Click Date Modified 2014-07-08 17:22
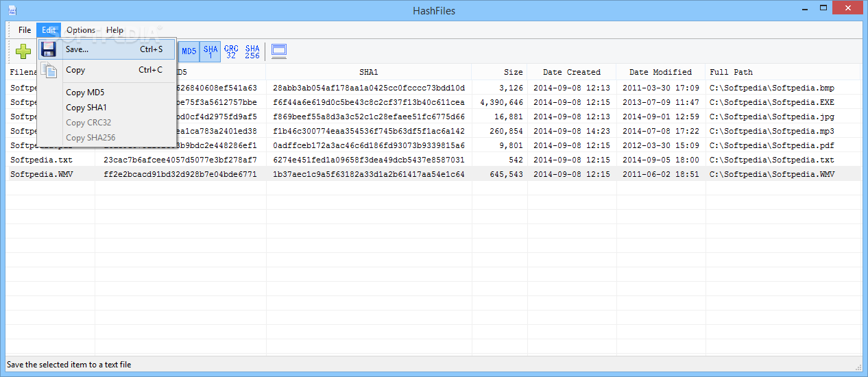Screen dimensions: 868x377 661,131
